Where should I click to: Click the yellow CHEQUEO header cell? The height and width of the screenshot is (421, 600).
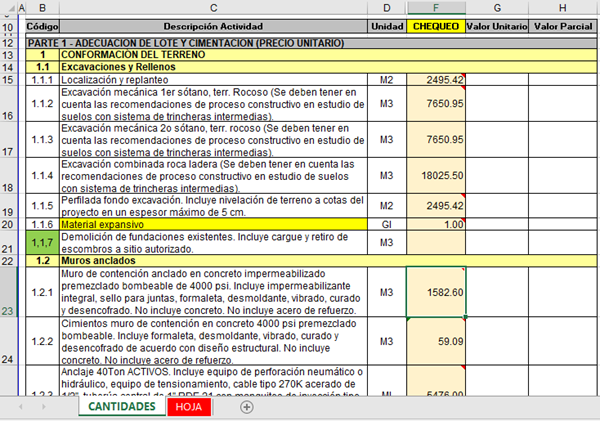(x=436, y=24)
